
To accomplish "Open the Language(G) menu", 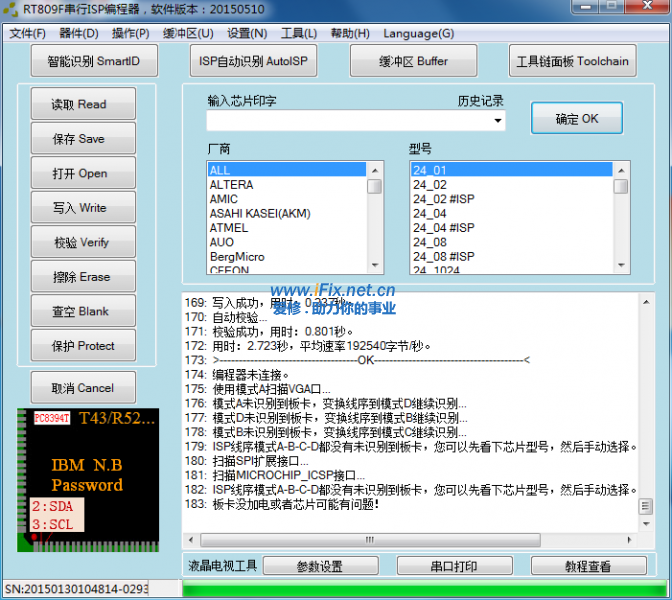I will pos(419,33).
